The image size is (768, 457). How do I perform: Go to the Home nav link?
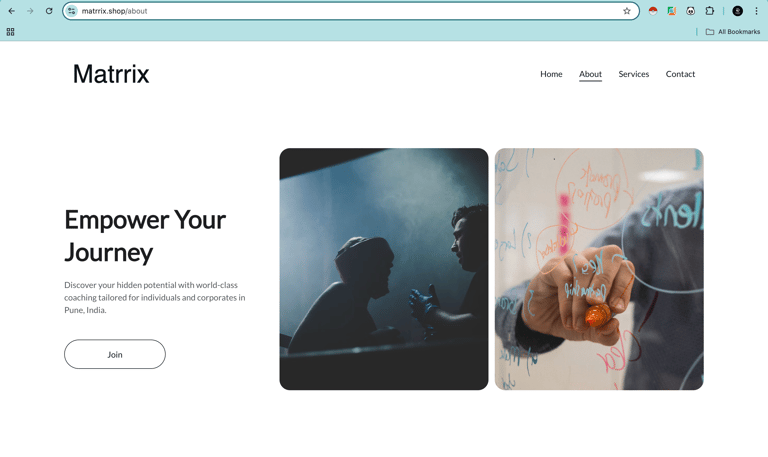(551, 74)
